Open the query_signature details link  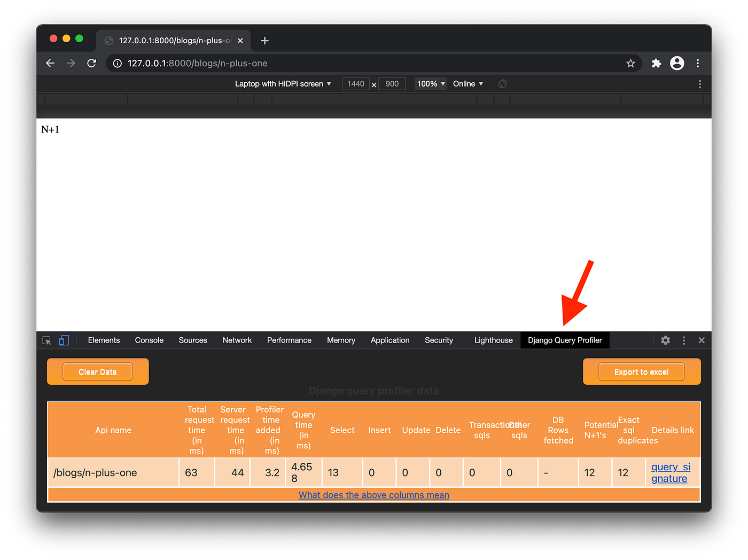pyautogui.click(x=671, y=473)
